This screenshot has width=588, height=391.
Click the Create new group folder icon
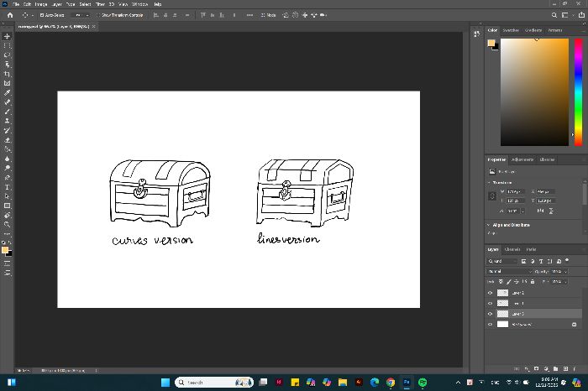(x=556, y=369)
